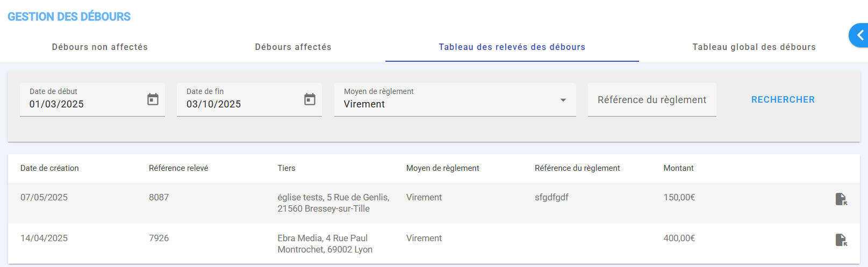Switch to Débours non affectés tab
Image resolution: width=868 pixels, height=267 pixels.
coord(99,47)
